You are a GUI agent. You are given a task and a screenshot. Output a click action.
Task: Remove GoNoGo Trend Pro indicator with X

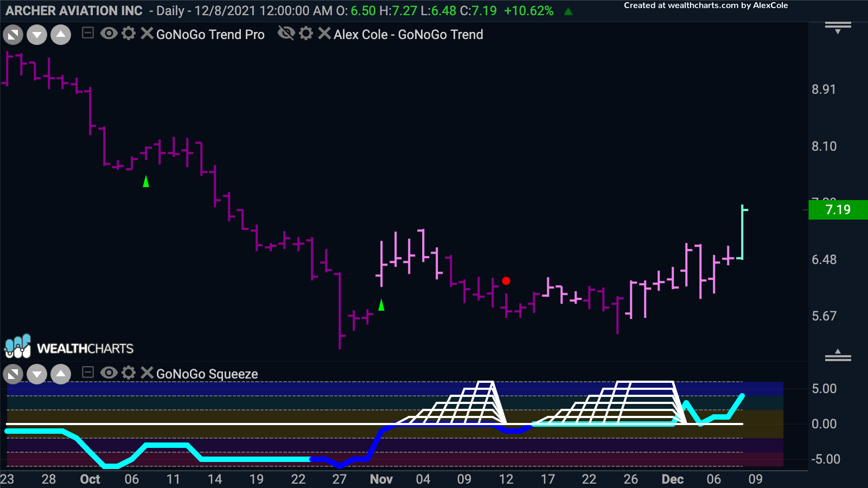[147, 34]
